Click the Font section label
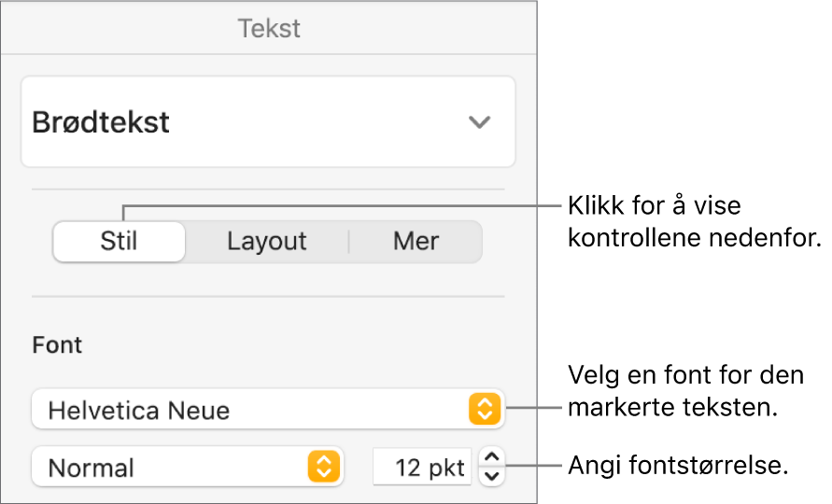The image size is (832, 504). [x=57, y=345]
